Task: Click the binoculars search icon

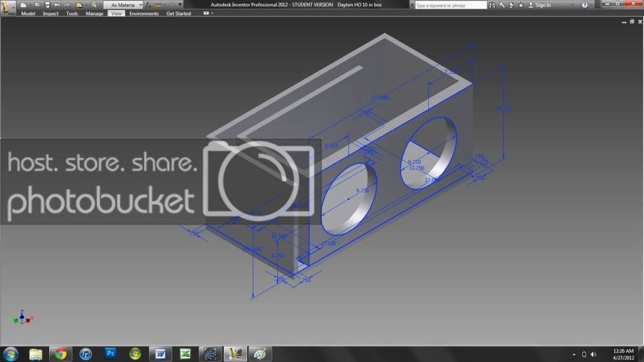Action: (x=492, y=5)
